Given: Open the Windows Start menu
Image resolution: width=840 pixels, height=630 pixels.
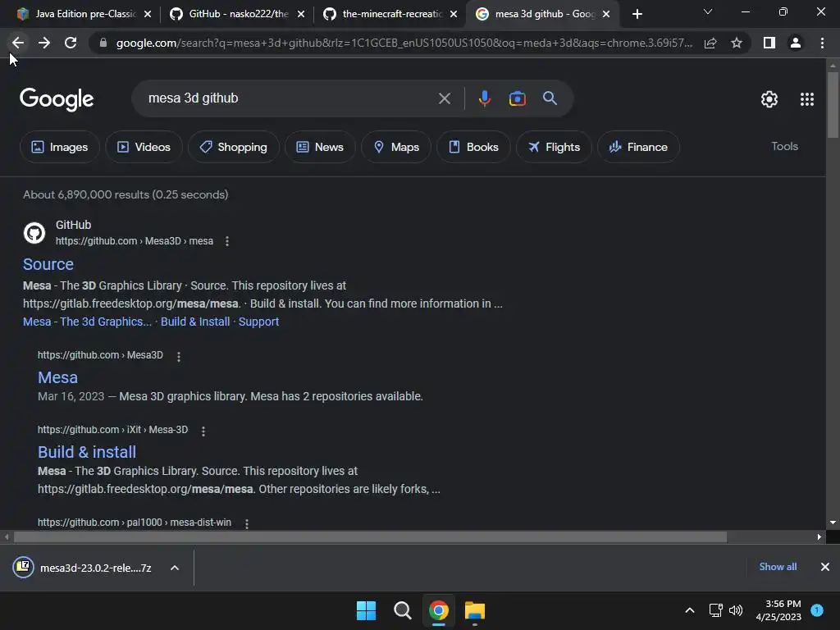Looking at the screenshot, I should (x=367, y=610).
